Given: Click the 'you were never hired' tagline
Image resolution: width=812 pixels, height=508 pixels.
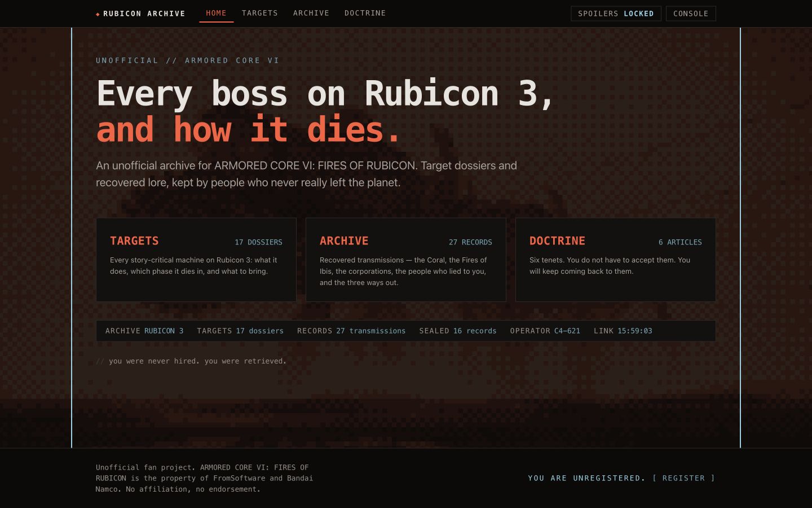Looking at the screenshot, I should [191, 361].
